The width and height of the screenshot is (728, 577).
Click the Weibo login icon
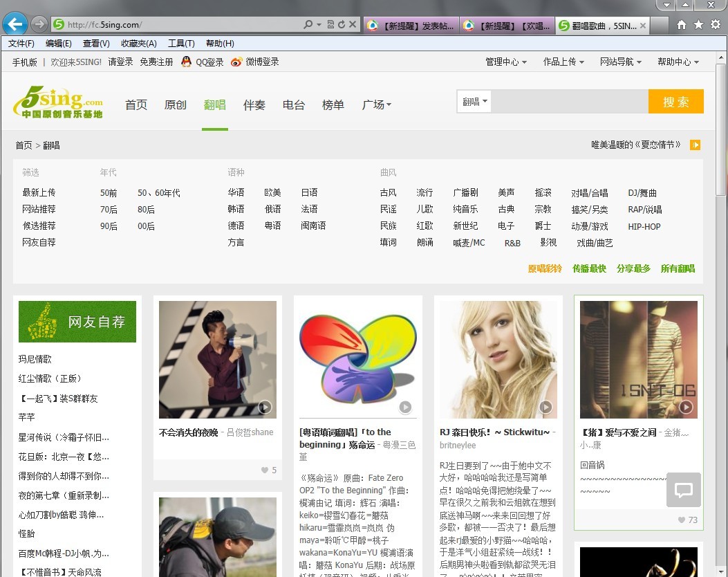236,62
